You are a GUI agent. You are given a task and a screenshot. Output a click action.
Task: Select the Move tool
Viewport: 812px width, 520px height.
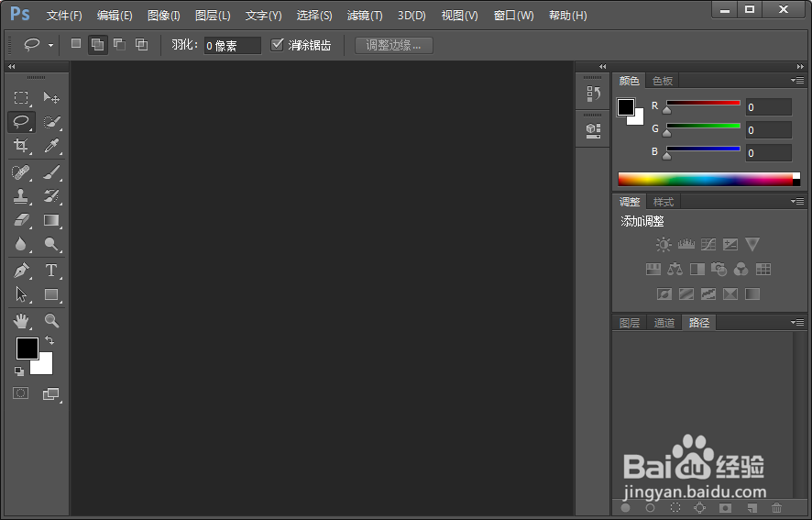(51, 97)
